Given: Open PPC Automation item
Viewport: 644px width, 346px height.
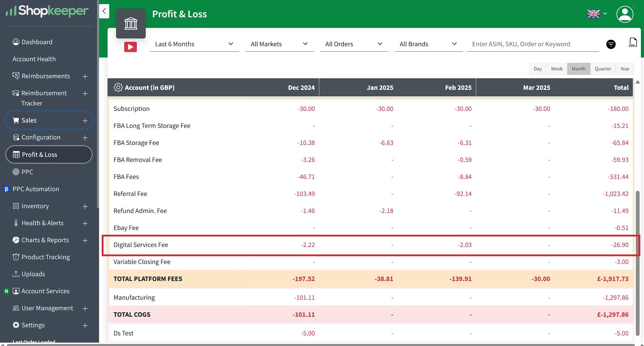Looking at the screenshot, I should 36,189.
